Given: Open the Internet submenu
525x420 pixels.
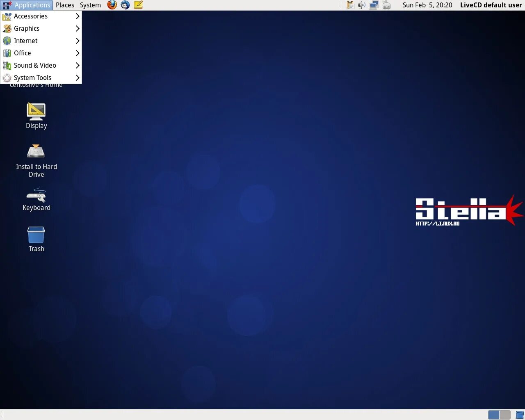Looking at the screenshot, I should pyautogui.click(x=41, y=41).
